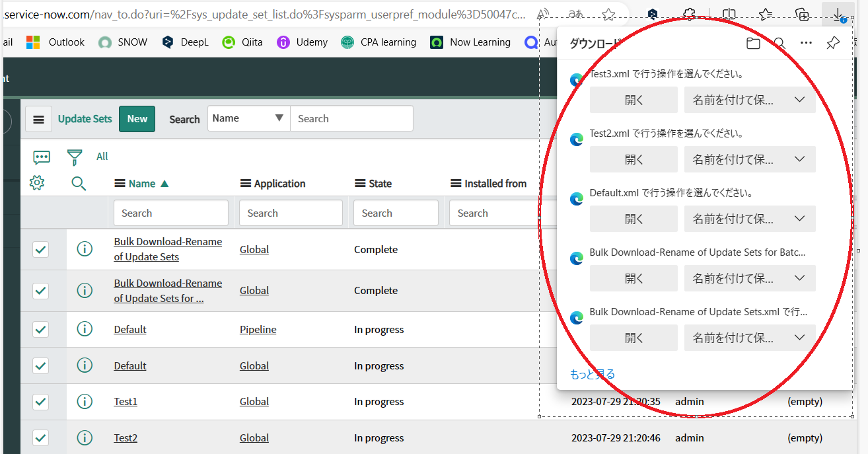Open the Test1 update set link

pyautogui.click(x=126, y=401)
